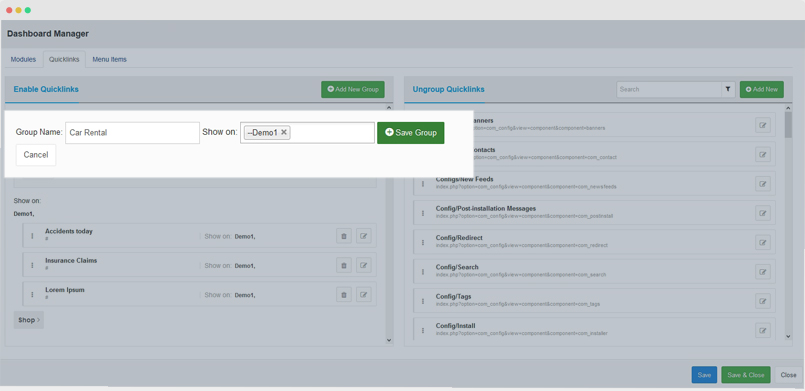Click scroll down arrow of Ungroup Quicklinks list
Image resolution: width=805 pixels, height=391 pixels.
click(x=789, y=337)
